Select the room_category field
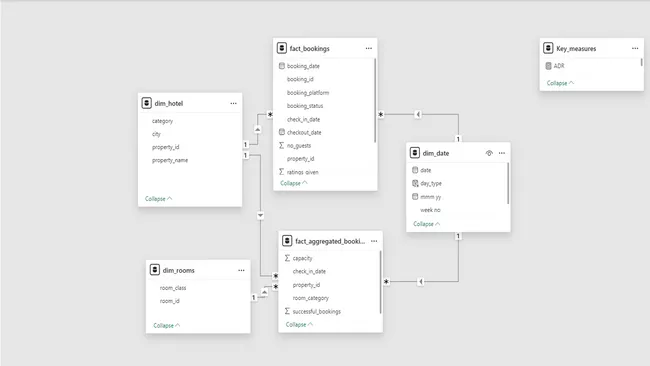This screenshot has width=650, height=366. click(310, 298)
